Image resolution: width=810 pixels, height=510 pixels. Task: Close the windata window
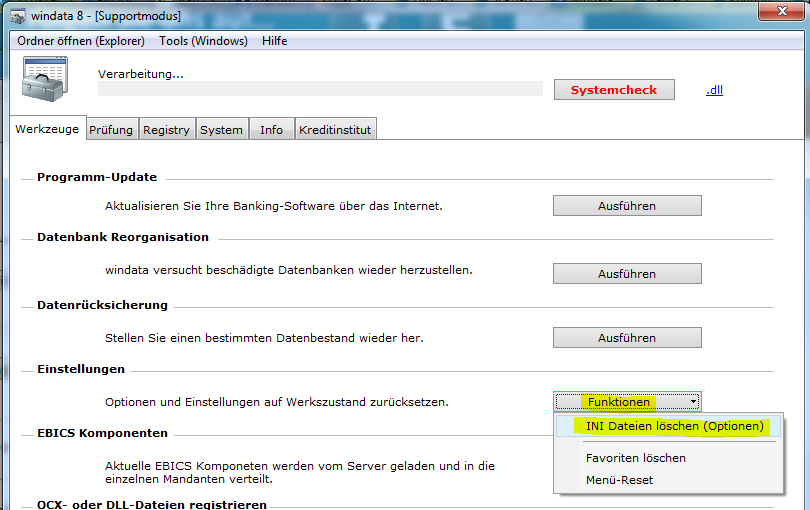tap(782, 11)
